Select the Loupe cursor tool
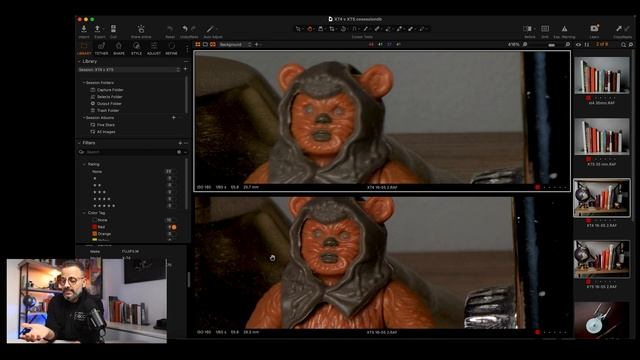The width and height of the screenshot is (640, 360). tap(321, 29)
